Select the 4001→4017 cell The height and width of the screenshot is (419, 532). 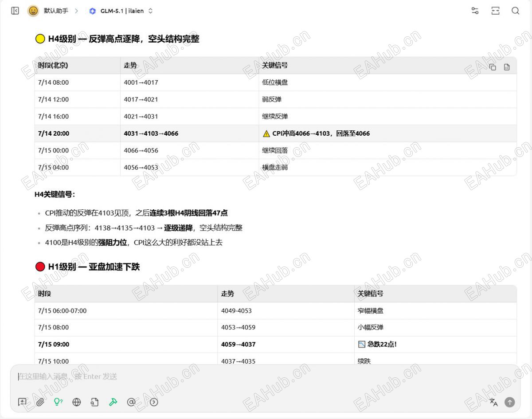[x=189, y=82]
